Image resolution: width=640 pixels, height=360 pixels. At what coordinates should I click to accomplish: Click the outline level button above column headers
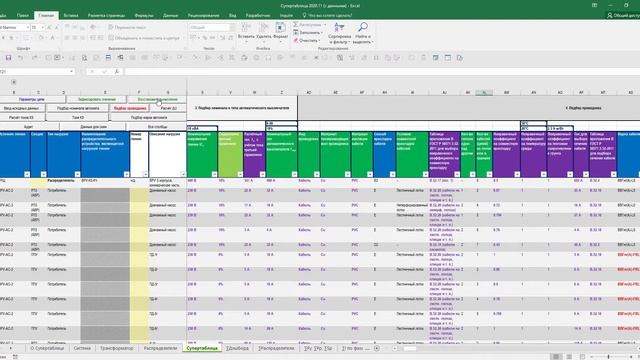13,82
